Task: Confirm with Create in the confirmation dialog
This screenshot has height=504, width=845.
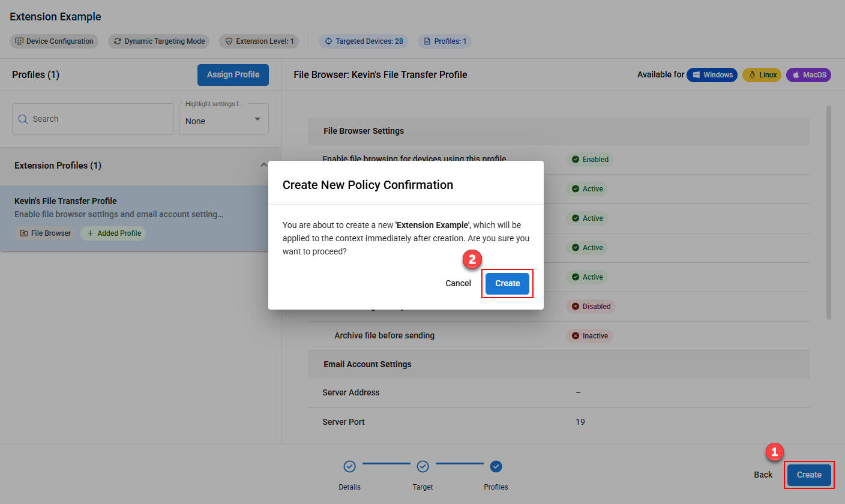Action: point(508,283)
